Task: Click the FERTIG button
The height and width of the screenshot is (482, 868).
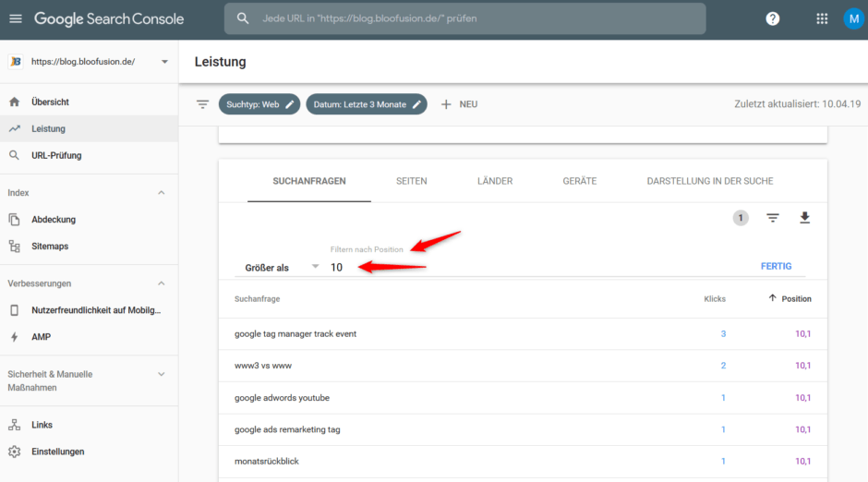Action: tap(776, 266)
